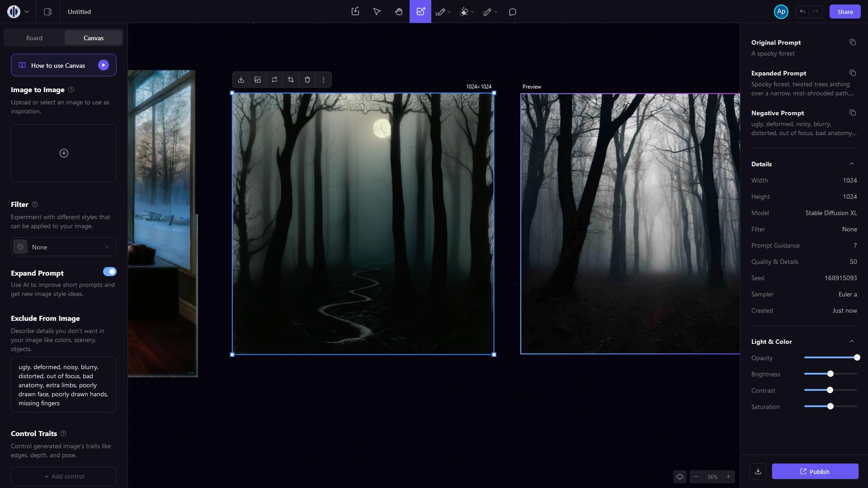The image size is (868, 488).
Task: Toggle the sidebar panel visibility
Action: (x=47, y=12)
